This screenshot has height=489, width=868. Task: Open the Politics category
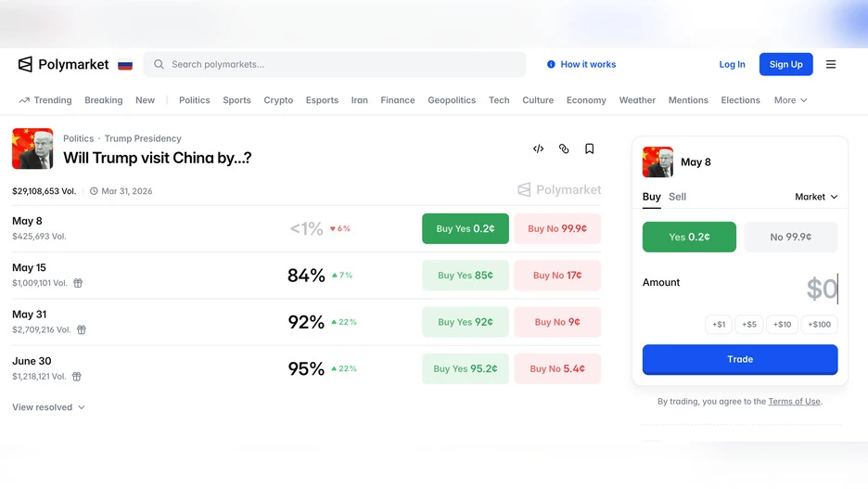(x=195, y=100)
